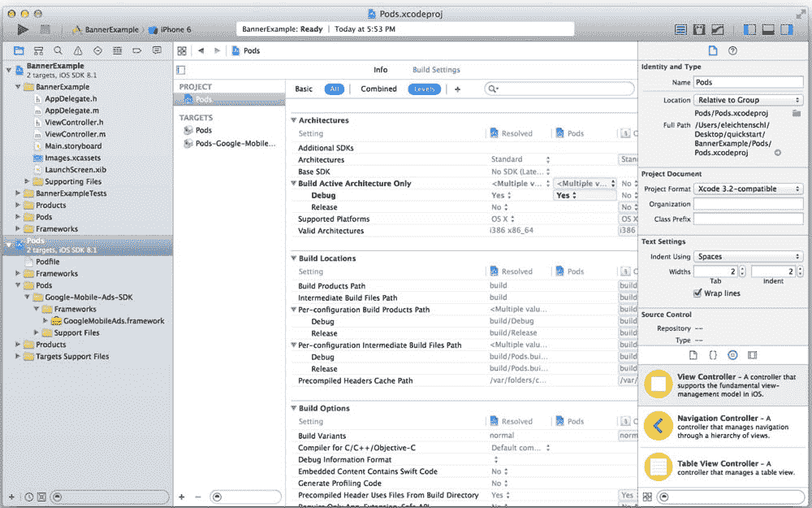Open the Quick Help inspector
Image resolution: width=812 pixels, height=508 pixels.
point(732,50)
